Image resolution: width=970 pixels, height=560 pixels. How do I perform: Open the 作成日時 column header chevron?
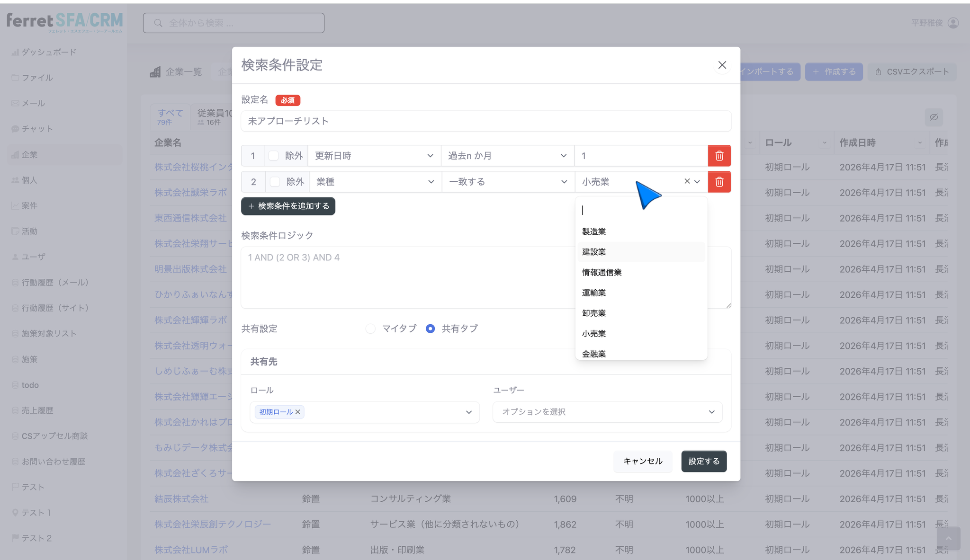pos(920,142)
